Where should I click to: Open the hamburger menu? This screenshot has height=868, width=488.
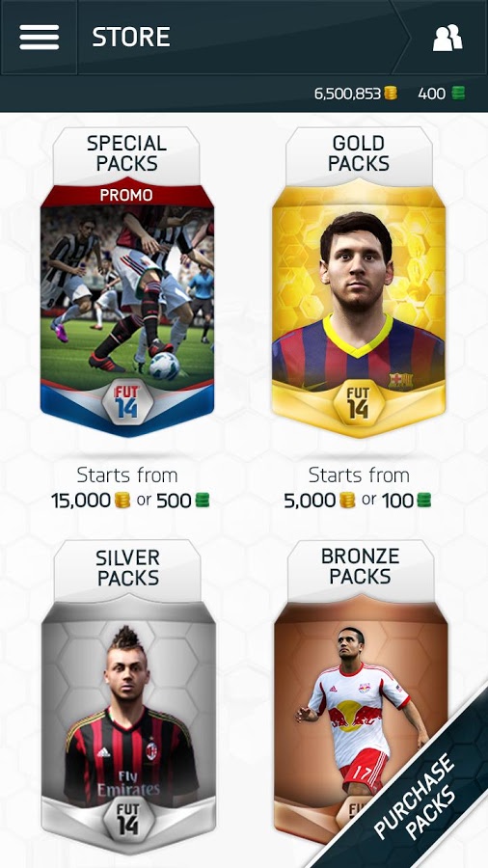point(39,37)
